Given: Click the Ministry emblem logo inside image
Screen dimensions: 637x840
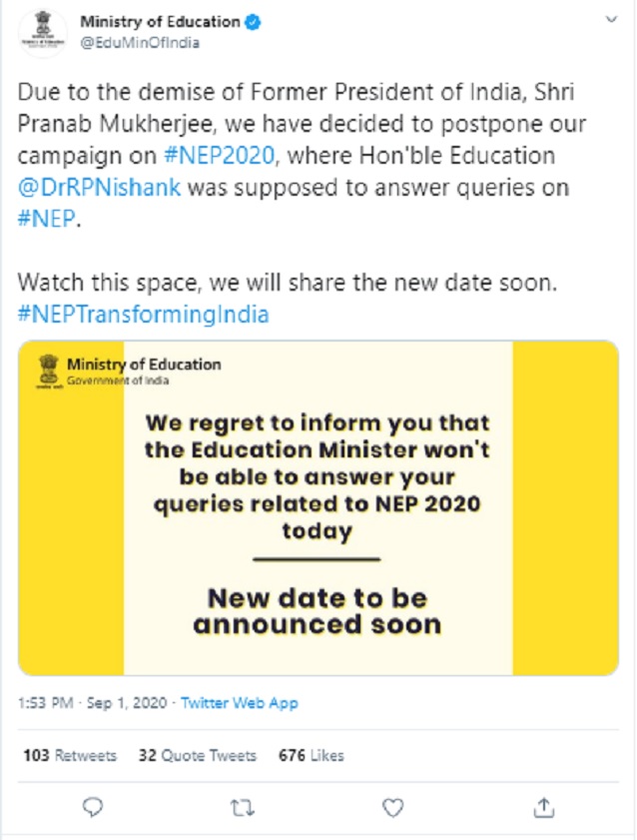Looking at the screenshot, I should pos(48,371).
